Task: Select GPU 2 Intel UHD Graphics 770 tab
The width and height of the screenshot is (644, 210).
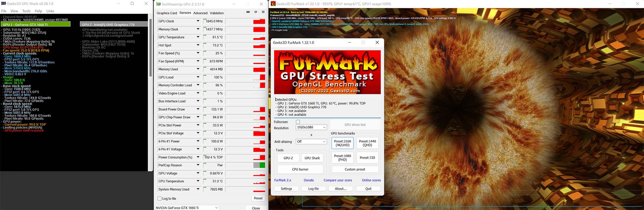Action: [x=114, y=24]
